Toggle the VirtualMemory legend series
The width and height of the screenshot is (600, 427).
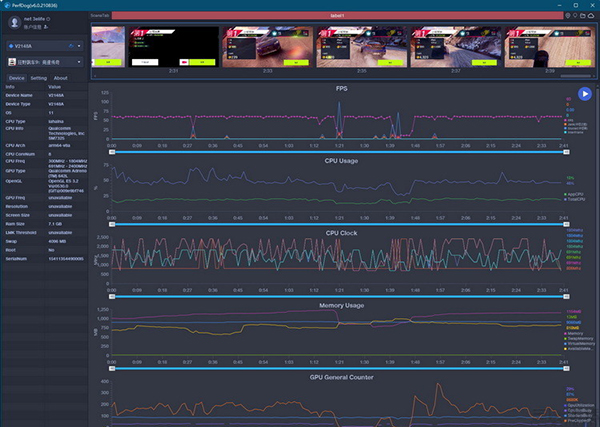(x=579, y=343)
